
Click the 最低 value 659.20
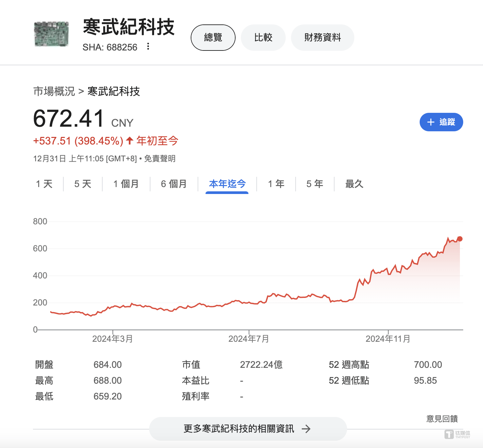coord(108,396)
